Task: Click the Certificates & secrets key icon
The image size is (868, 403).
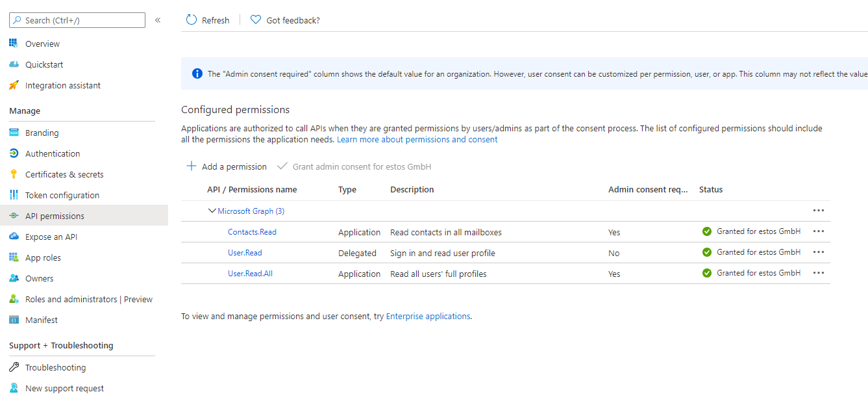Action: tap(14, 174)
